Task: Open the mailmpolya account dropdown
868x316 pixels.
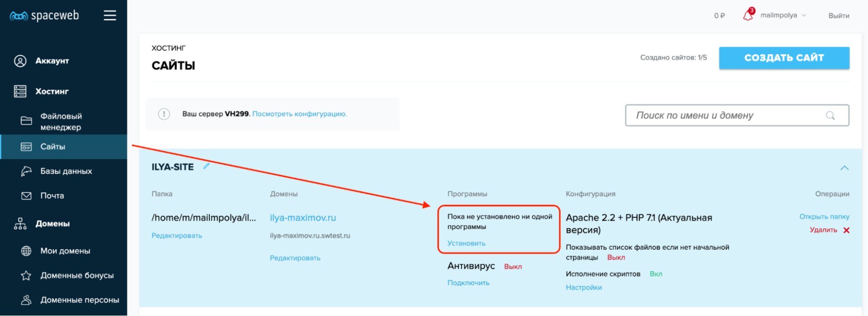Action: [783, 15]
